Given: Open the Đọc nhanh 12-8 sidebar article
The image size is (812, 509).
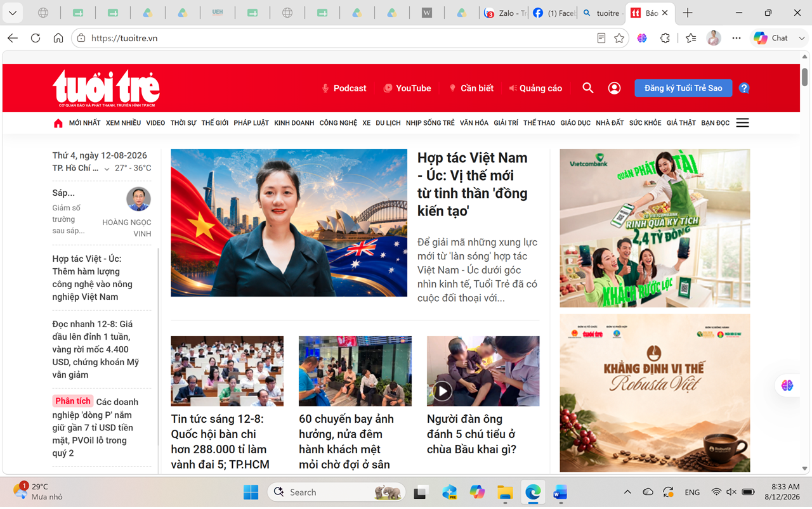Looking at the screenshot, I should [x=96, y=349].
